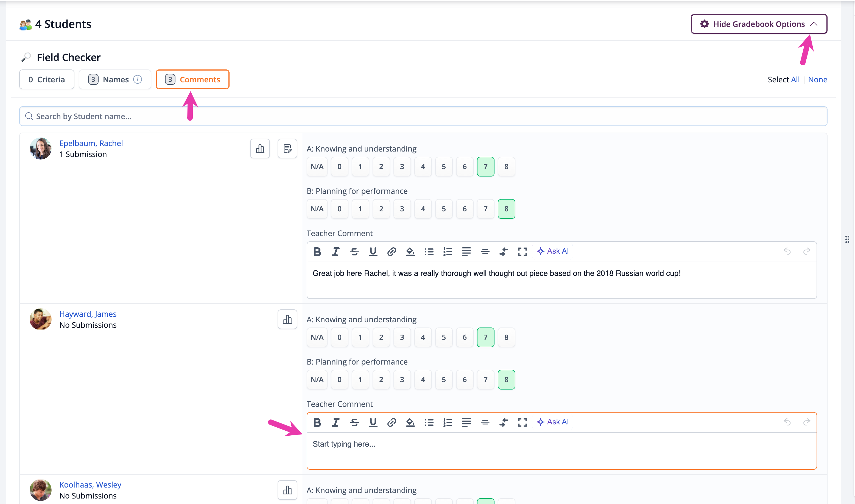
Task: Toggle Bold in Rachel's comment toolbar
Action: pos(317,252)
